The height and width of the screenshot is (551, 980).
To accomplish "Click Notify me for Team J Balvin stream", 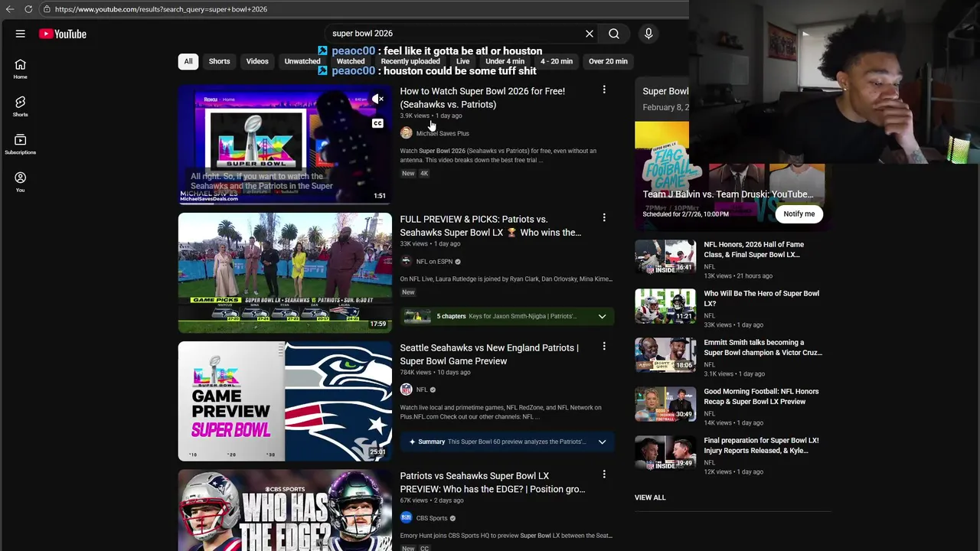I will (x=799, y=214).
